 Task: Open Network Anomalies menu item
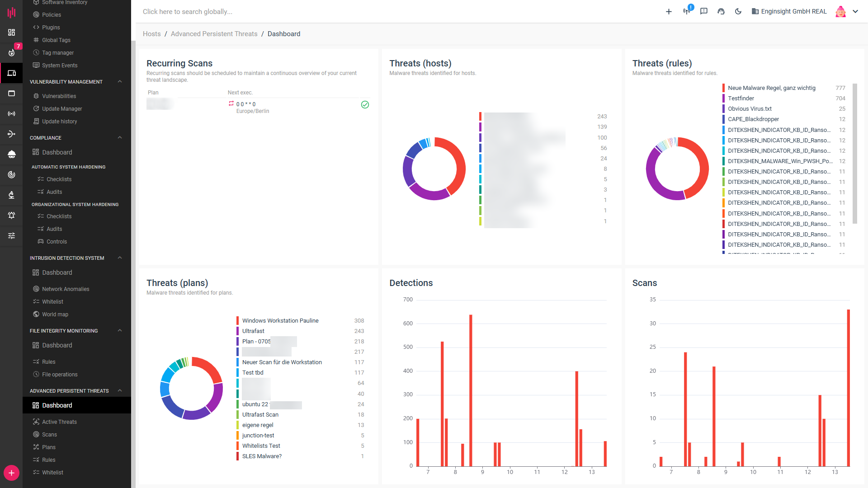66,289
